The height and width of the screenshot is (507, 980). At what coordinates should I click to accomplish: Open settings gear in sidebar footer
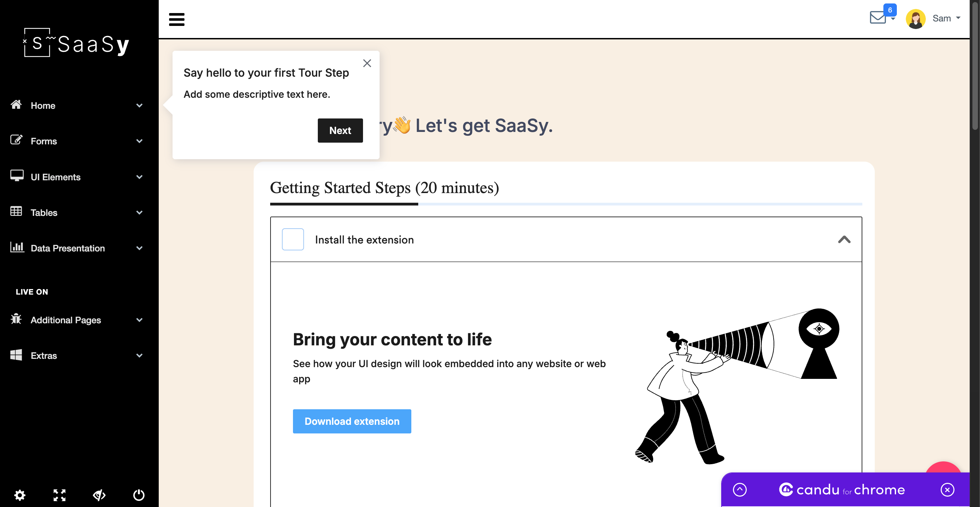pos(20,495)
